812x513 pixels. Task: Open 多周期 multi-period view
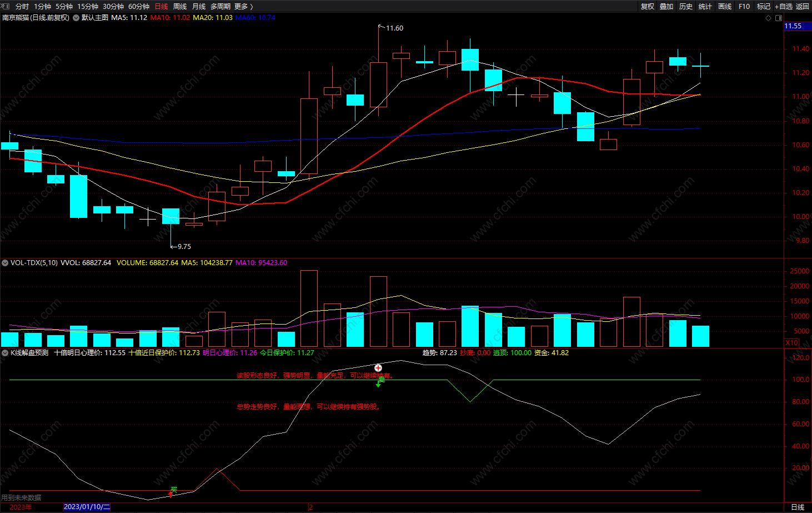220,6
